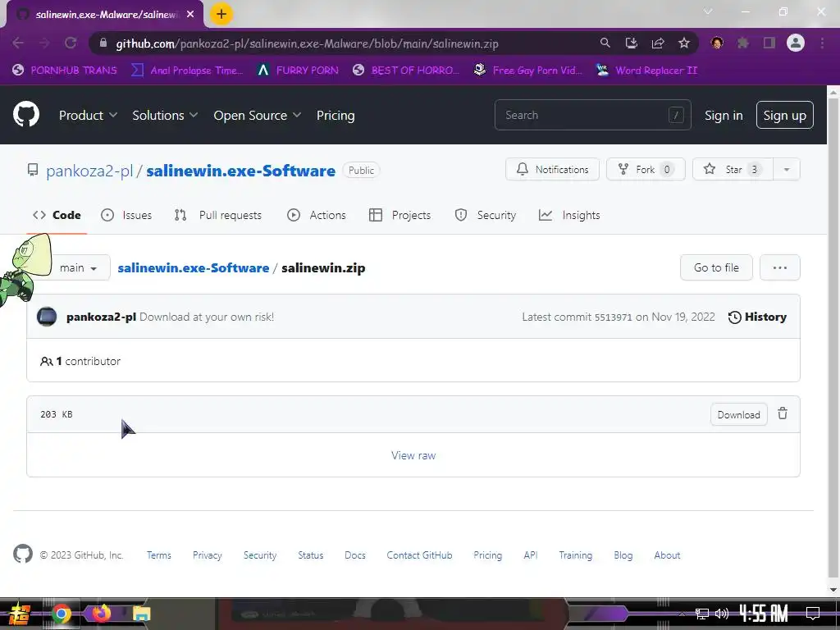Expand the Solutions menu
Image resolution: width=840 pixels, height=630 pixels.
tap(165, 115)
